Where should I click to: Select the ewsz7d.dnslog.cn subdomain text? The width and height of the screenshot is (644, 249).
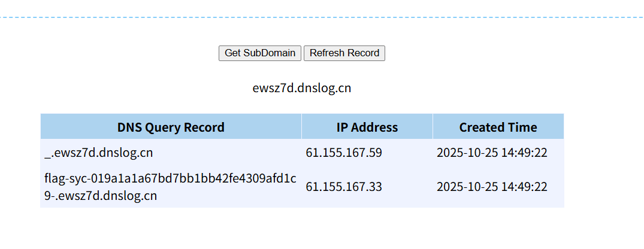(x=301, y=89)
